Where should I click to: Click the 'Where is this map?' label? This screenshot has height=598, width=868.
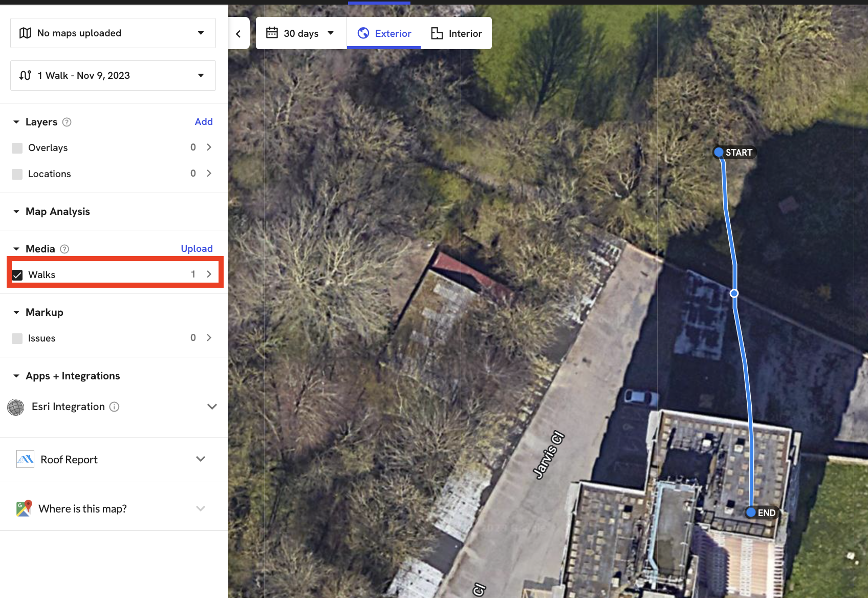[82, 509]
